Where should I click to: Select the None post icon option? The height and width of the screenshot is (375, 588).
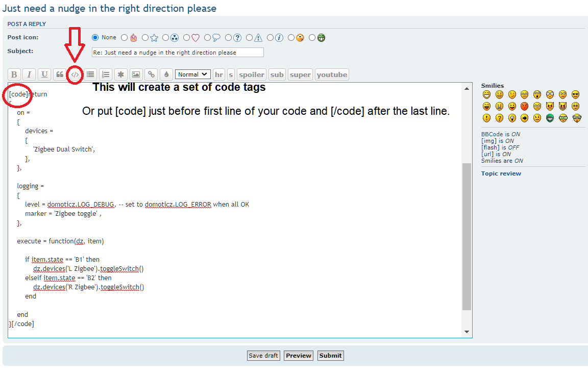pos(94,37)
